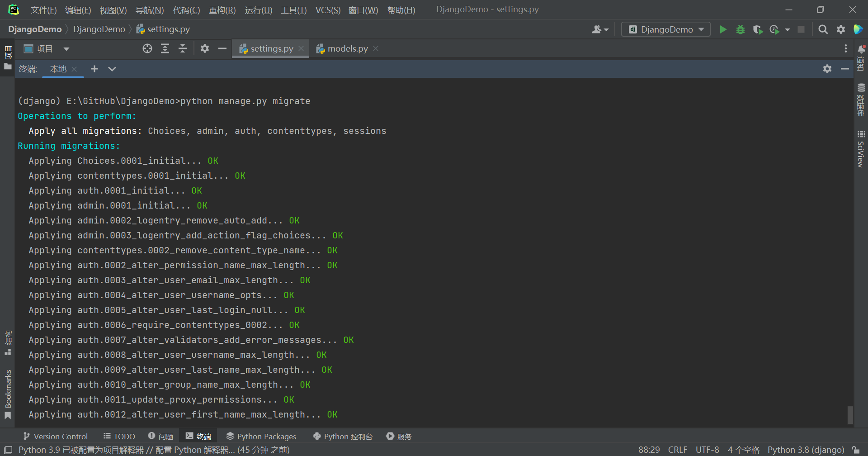Viewport: 868px width, 456px height.
Task: Open the Services tool window
Action: point(399,437)
